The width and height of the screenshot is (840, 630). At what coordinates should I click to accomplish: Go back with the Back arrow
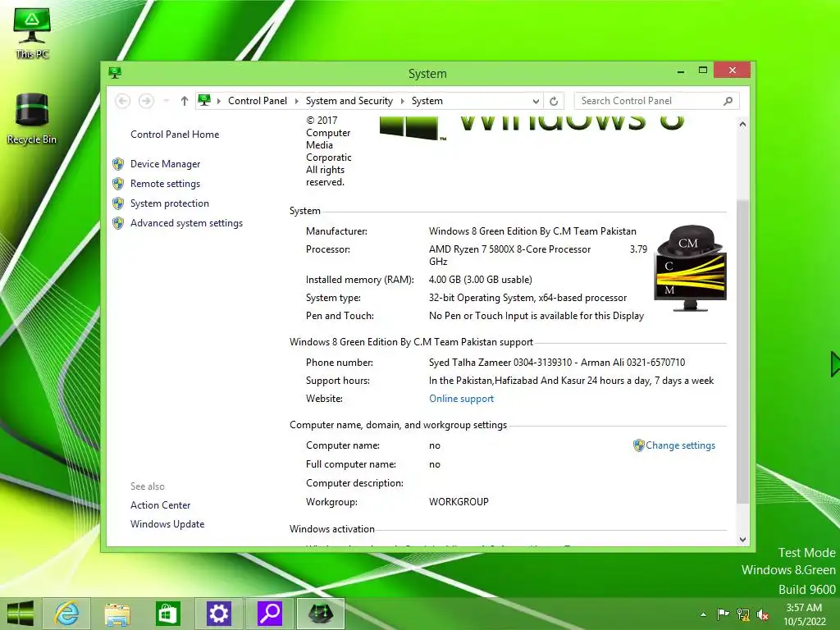[x=123, y=101]
